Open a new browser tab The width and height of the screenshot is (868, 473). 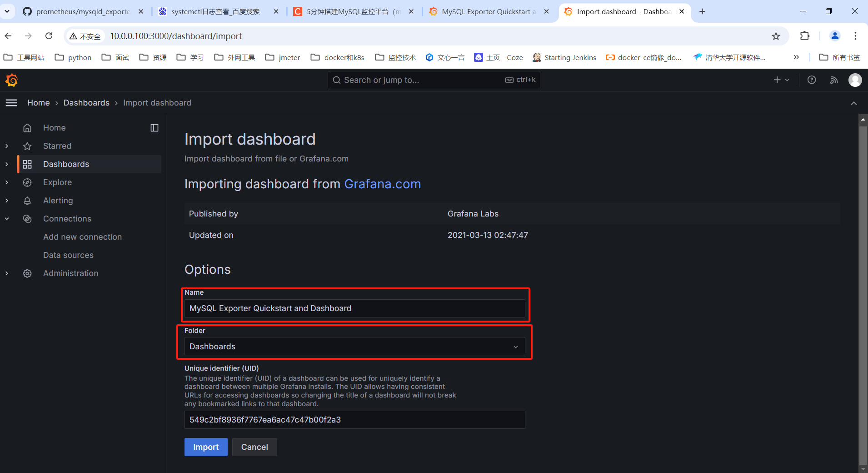703,11
